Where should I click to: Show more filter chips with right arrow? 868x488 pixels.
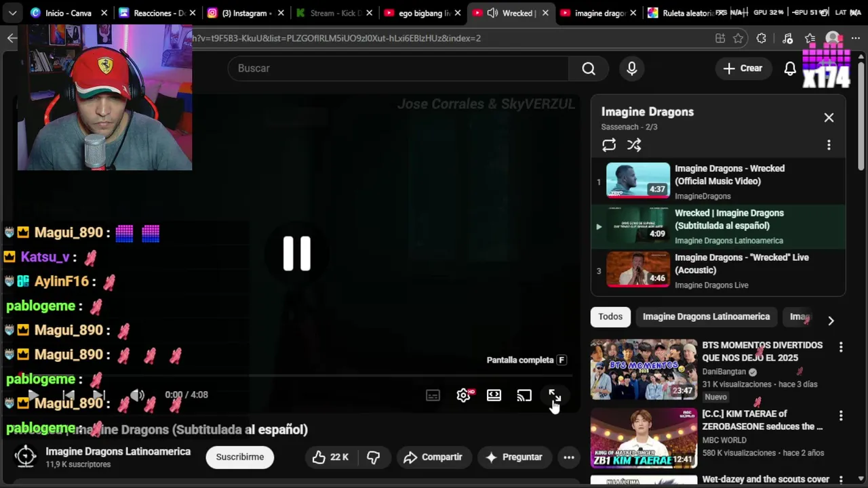click(x=831, y=321)
